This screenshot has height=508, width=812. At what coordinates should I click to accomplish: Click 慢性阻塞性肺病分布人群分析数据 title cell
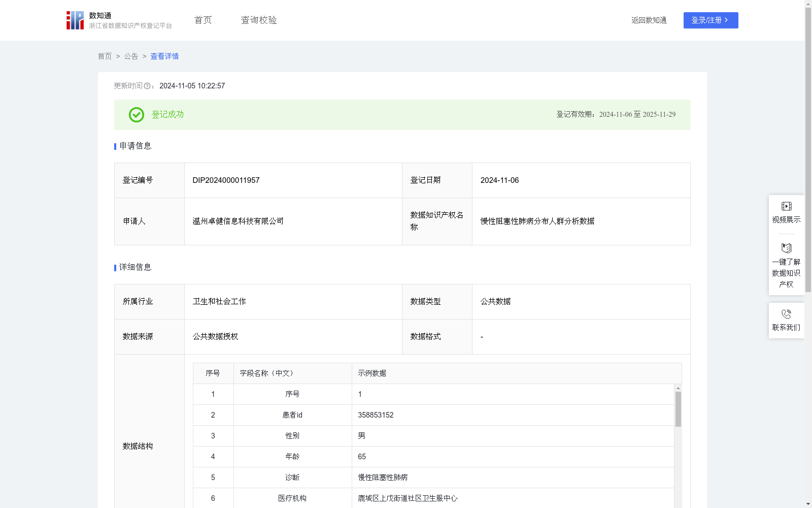581,221
